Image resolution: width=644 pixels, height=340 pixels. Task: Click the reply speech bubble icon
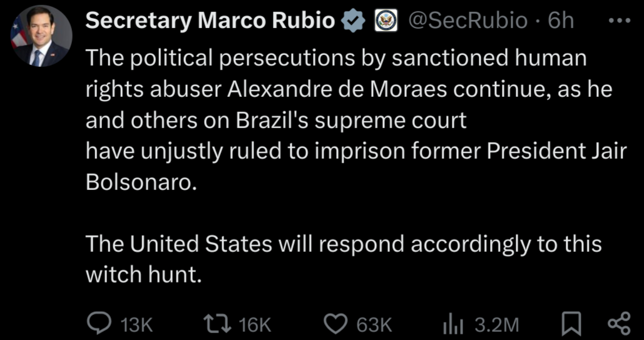click(100, 324)
